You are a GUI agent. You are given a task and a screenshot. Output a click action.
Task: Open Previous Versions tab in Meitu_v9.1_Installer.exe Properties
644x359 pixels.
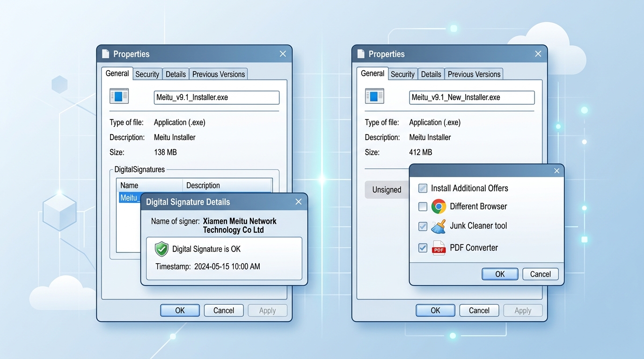click(219, 74)
